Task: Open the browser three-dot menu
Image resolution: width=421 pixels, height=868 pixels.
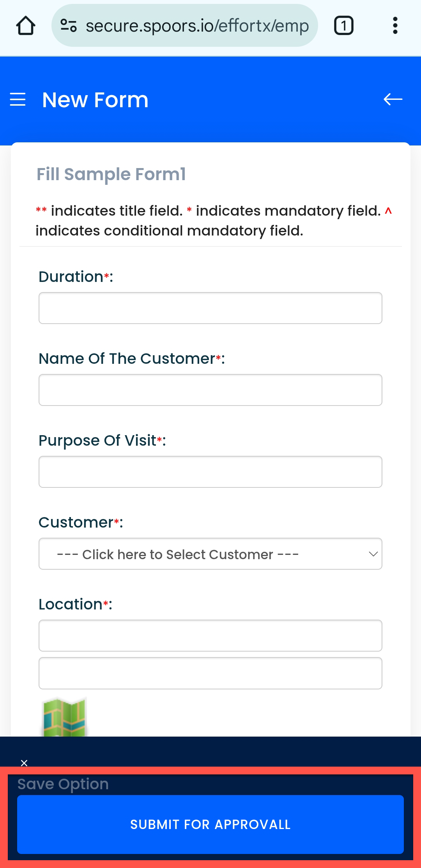Action: pos(395,26)
